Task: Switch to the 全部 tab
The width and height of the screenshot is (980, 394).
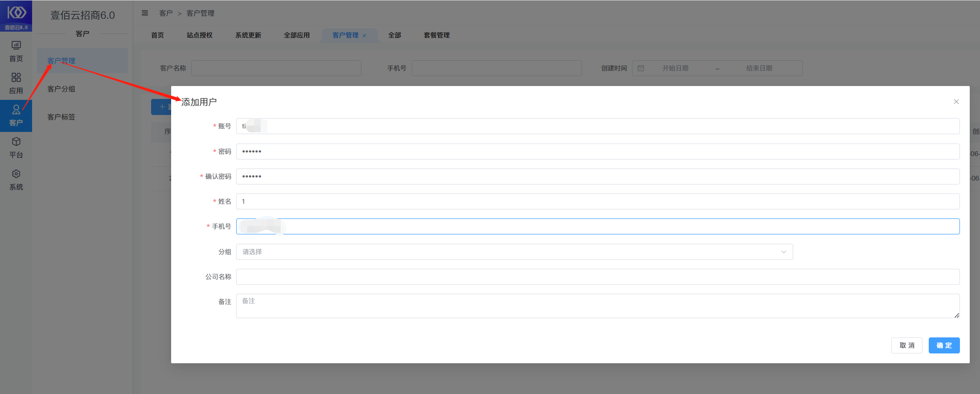Action: click(394, 35)
